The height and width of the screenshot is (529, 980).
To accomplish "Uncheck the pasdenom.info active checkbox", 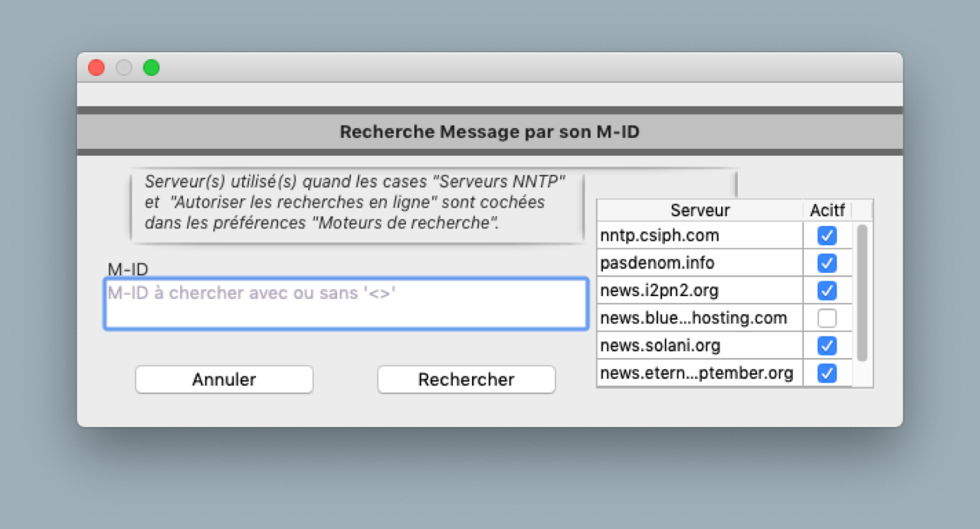I will pos(827,263).
